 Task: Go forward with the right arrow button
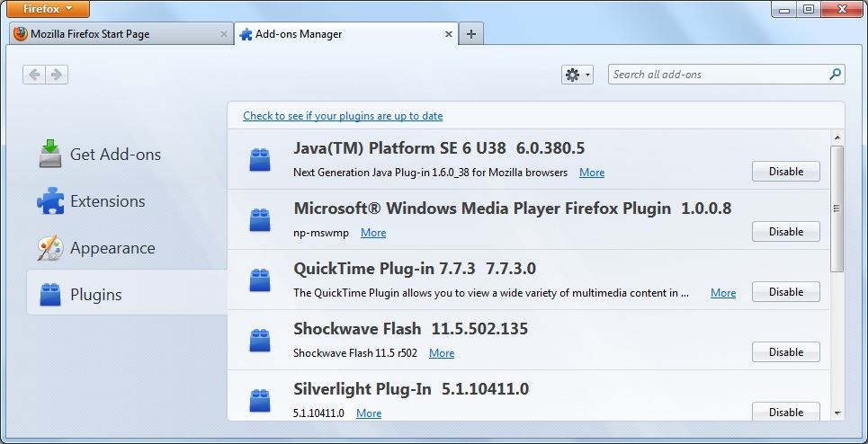tap(57, 75)
